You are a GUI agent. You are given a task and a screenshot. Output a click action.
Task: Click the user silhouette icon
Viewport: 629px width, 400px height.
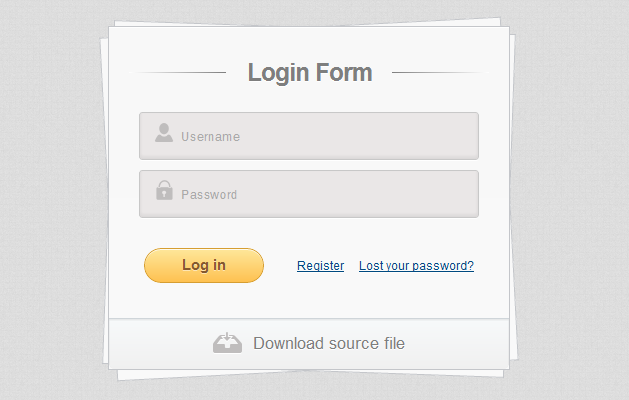point(164,133)
